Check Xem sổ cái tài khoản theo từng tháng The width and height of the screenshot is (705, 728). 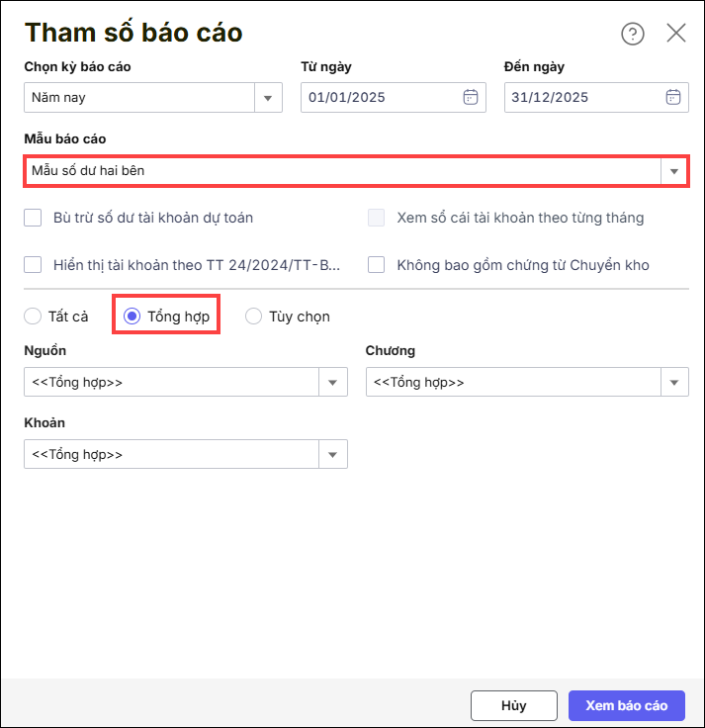(376, 218)
